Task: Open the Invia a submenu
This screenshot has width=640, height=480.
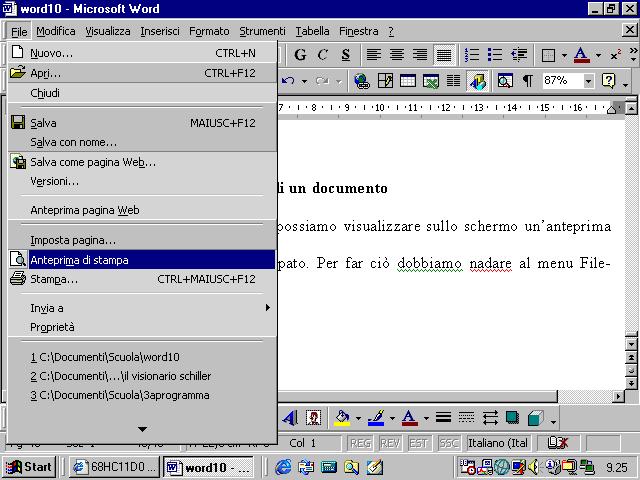Action: [x=142, y=308]
